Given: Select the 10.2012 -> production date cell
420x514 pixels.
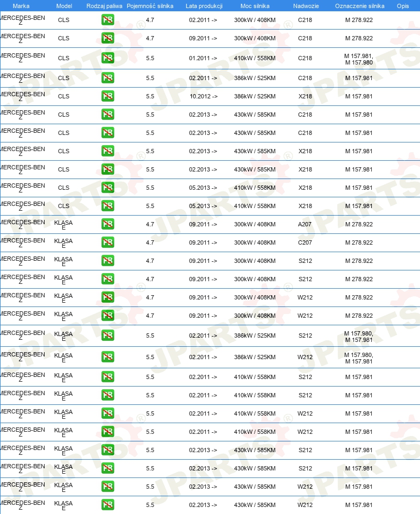Looking at the screenshot, I should point(204,96).
